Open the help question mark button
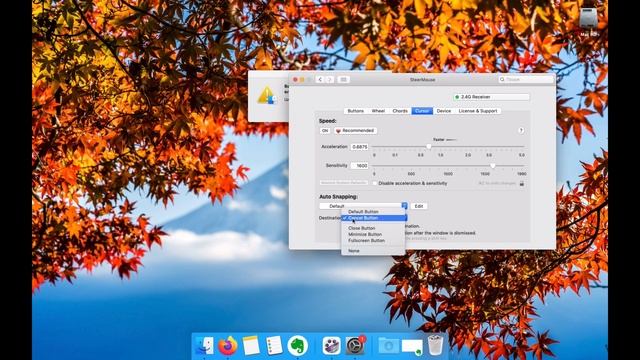 point(521,131)
